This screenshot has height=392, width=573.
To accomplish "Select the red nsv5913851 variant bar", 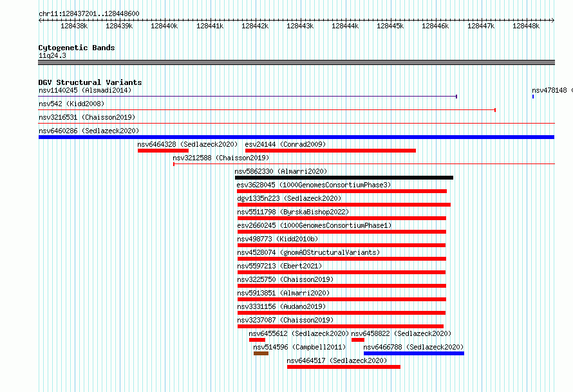I will [x=342, y=299].
